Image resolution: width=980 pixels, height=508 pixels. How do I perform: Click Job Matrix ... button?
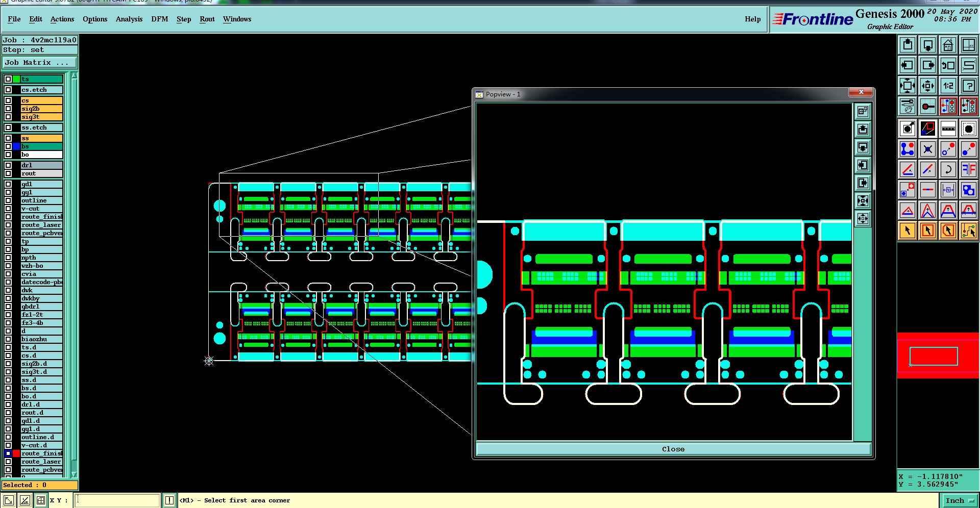[39, 63]
